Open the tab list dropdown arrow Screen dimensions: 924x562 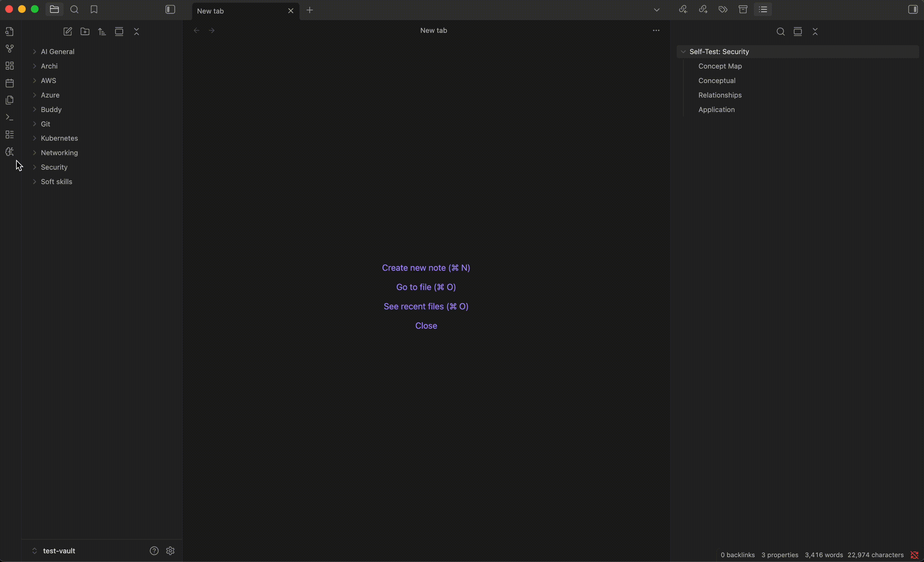tap(657, 10)
